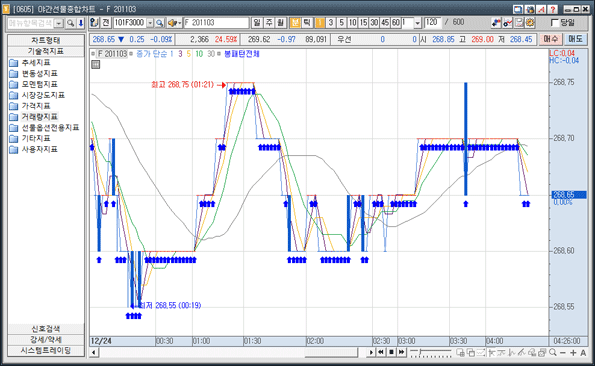Click the magnifier next to 101F3000 code
This screenshot has width=595, height=366.
(x=159, y=23)
